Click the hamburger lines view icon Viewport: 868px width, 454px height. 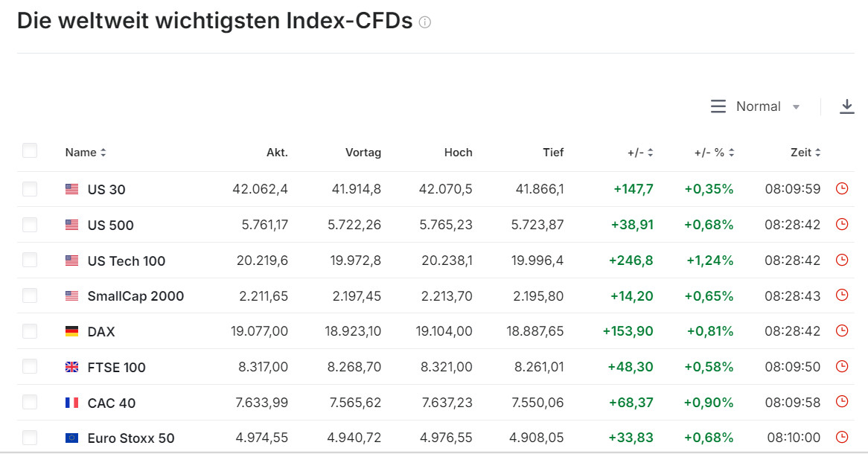tap(718, 107)
